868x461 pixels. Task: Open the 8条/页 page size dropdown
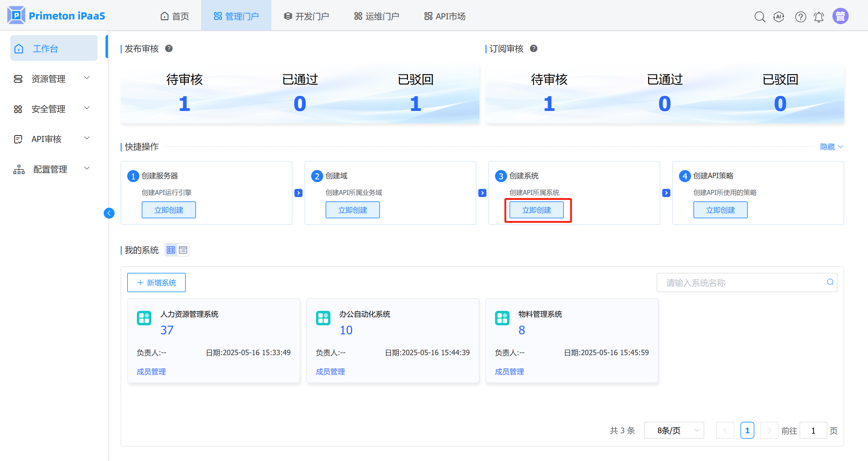(674, 430)
